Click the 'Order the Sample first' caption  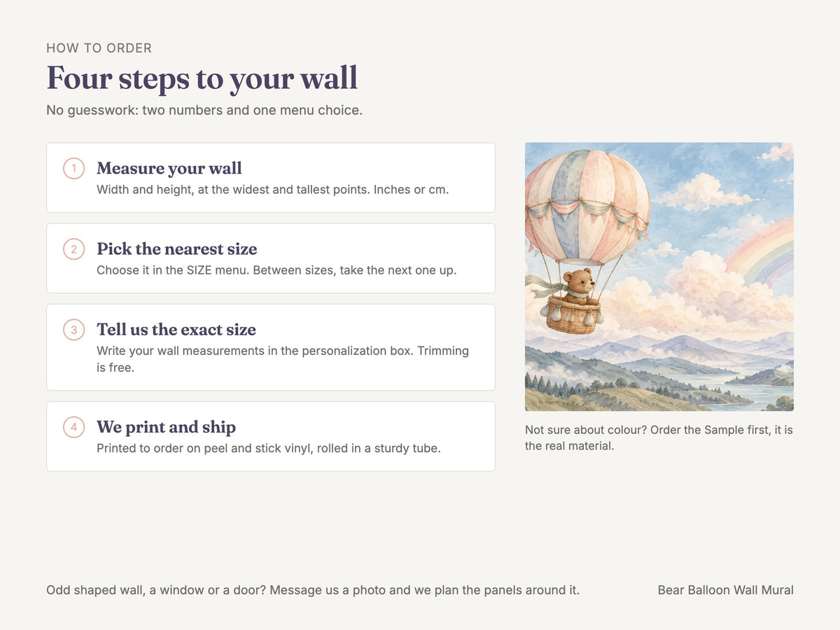tap(659, 437)
